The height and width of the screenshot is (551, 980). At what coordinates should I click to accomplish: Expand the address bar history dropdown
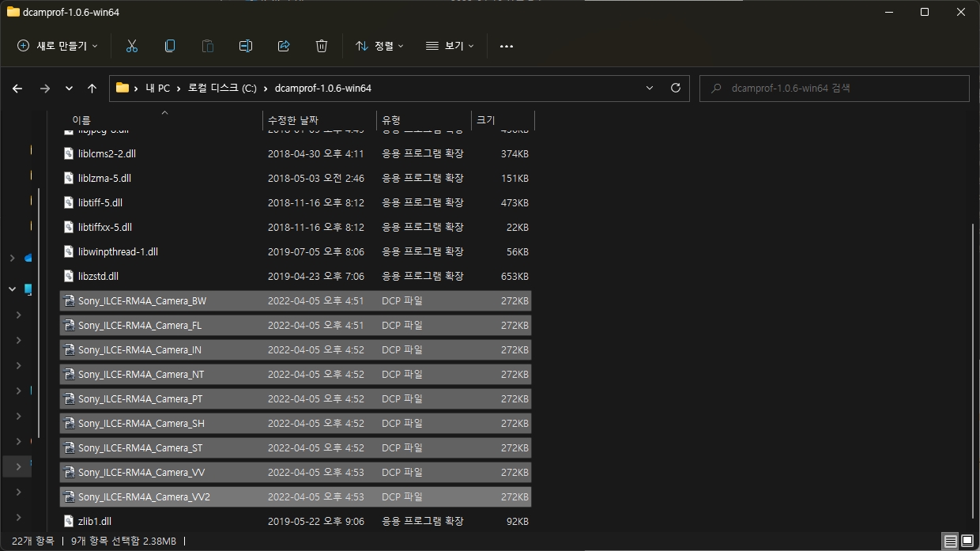click(x=650, y=88)
